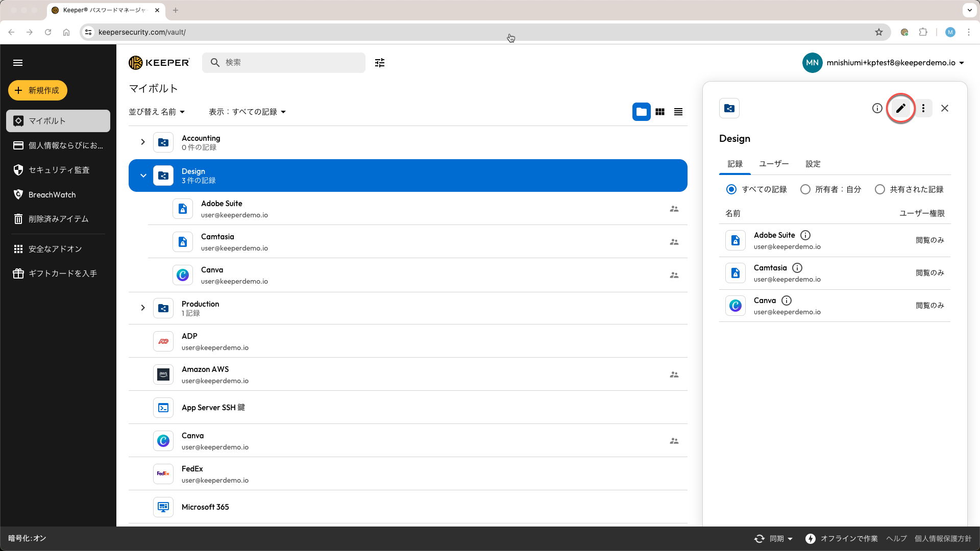Select the 共有された記録 radio button
Screen dimensions: 980x551
[x=880, y=189]
